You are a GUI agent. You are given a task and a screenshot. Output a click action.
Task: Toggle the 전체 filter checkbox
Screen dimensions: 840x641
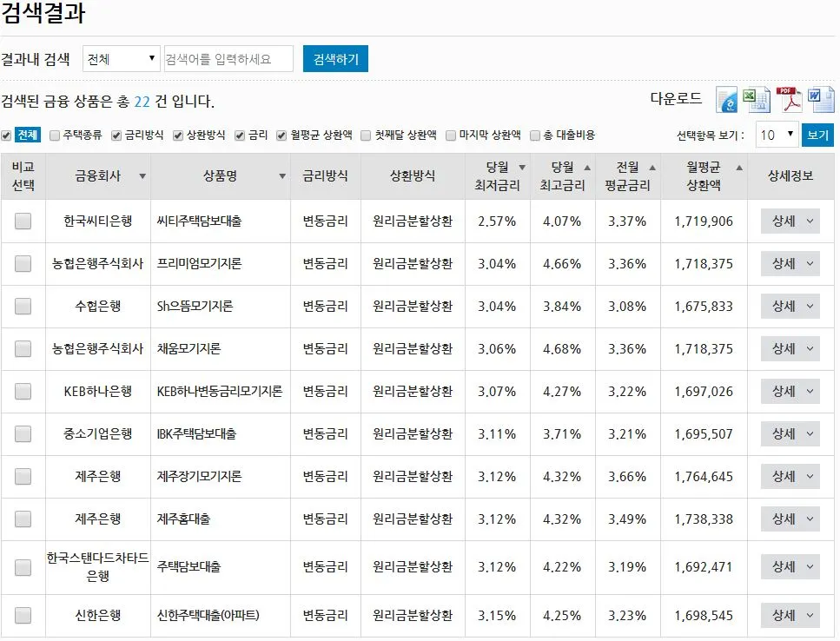tap(8, 135)
